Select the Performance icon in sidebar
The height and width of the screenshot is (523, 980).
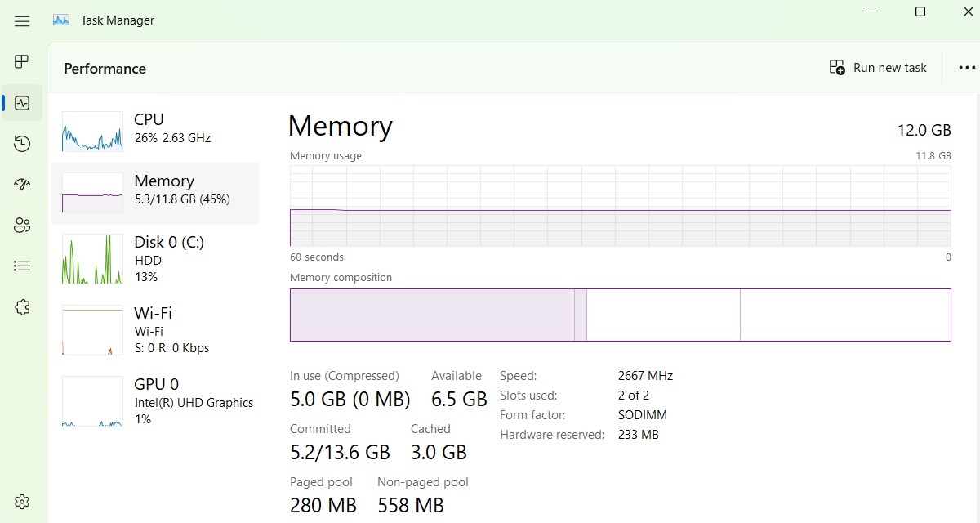(x=21, y=102)
